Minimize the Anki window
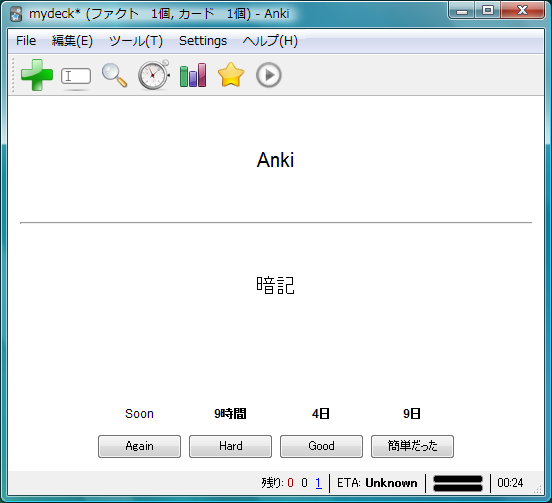This screenshot has width=552, height=503. [462, 11]
